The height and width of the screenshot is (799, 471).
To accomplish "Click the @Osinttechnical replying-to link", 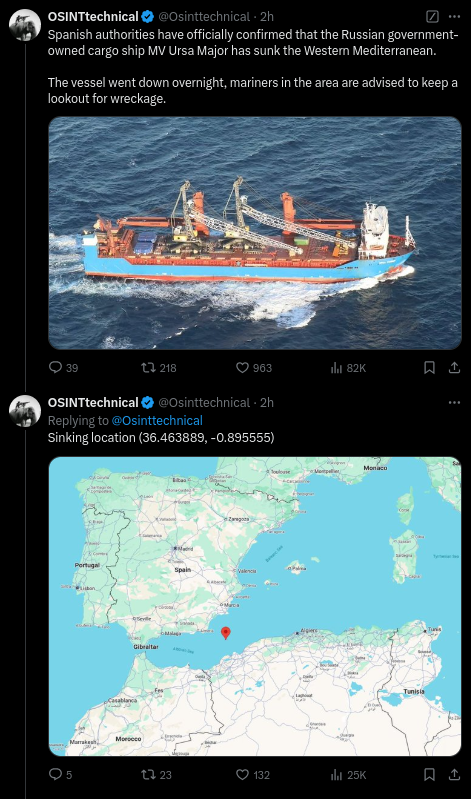I will 157,420.
